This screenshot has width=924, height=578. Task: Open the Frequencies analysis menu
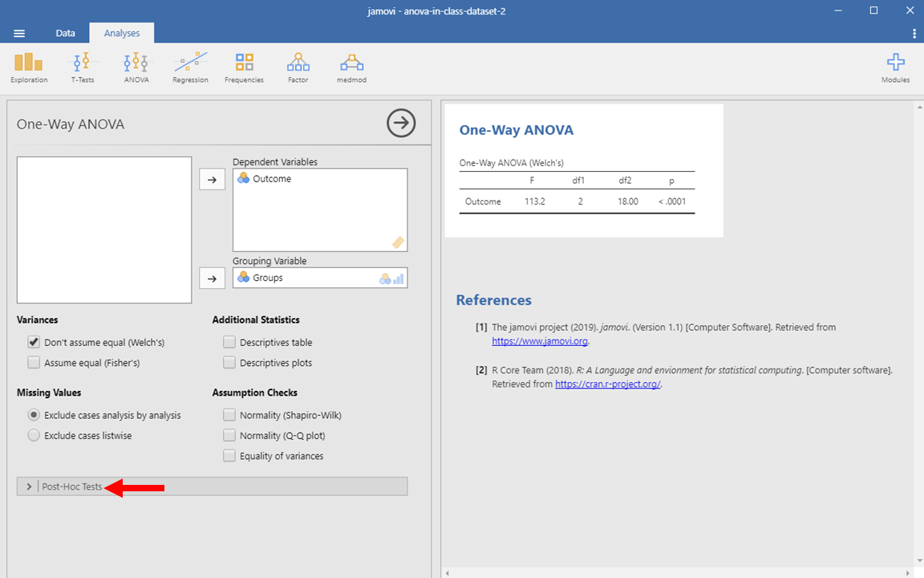coord(244,67)
